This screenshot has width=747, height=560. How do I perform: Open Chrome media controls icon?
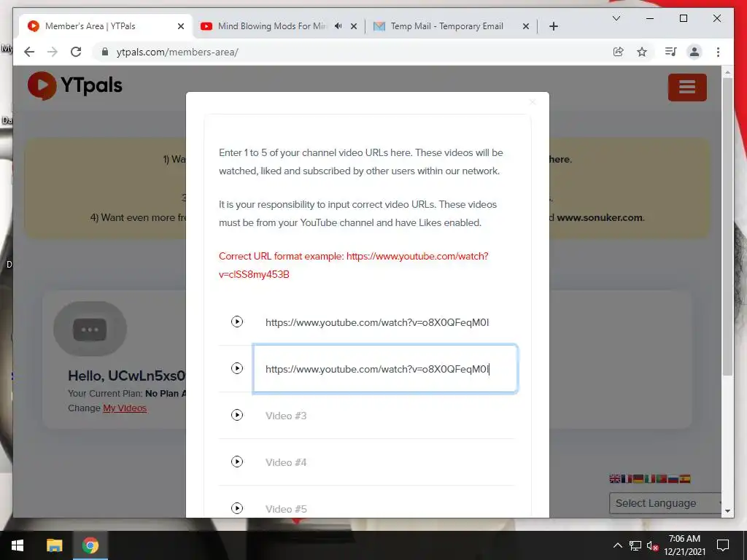671,52
